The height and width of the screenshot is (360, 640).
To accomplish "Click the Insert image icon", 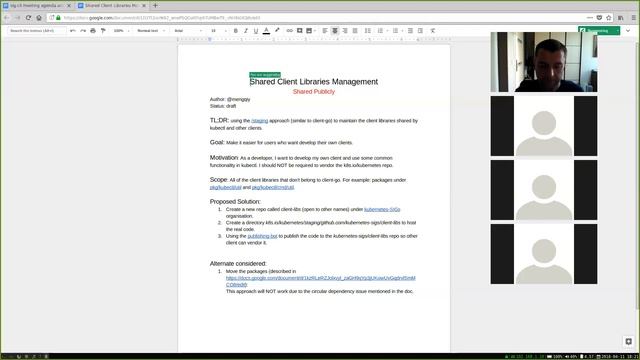I will click(309, 31).
